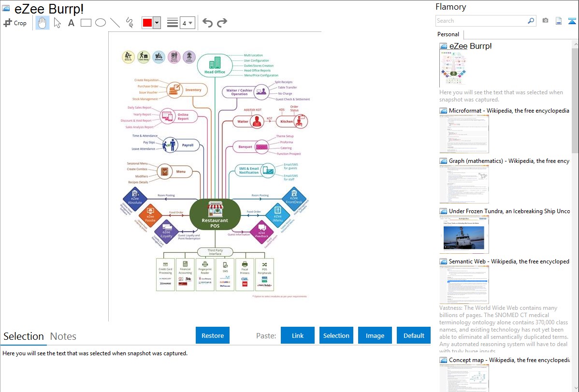This screenshot has height=392, width=579.
Task: Select the Microformat snapshot thumbnail
Action: point(464,134)
